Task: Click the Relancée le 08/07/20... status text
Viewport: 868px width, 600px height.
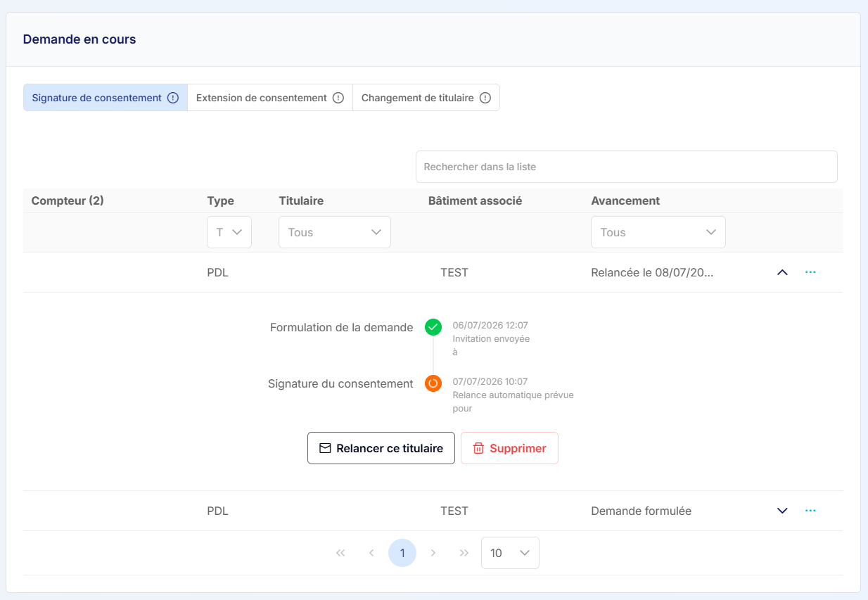Action: 652,272
